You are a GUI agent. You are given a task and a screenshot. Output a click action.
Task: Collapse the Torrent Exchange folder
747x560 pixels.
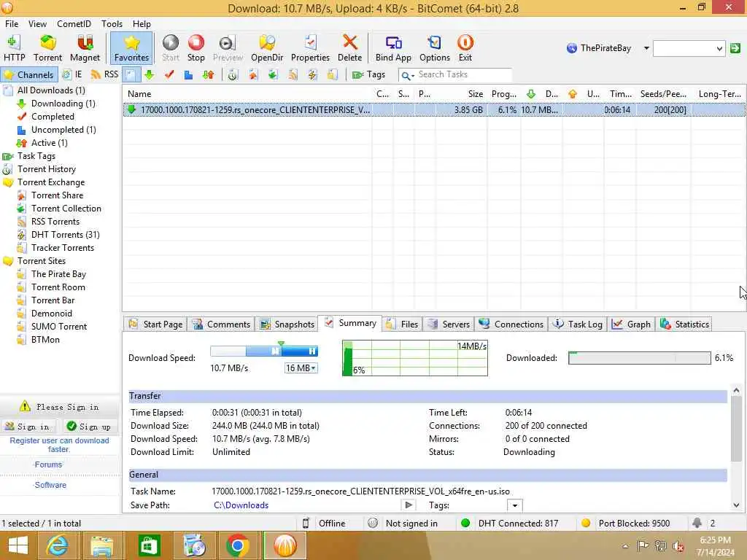(x=7, y=182)
